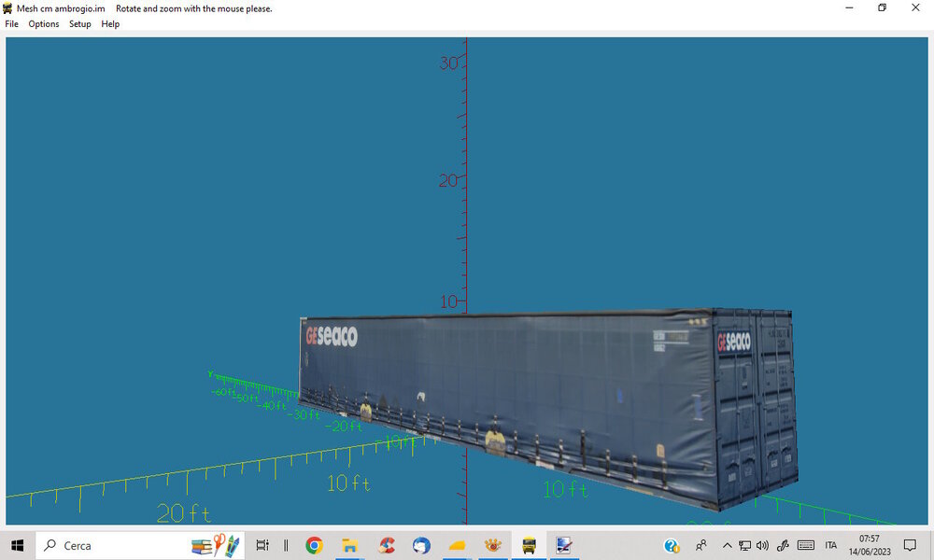The image size is (934, 560).
Task: Open the Windows Start menu
Action: pos(17,545)
